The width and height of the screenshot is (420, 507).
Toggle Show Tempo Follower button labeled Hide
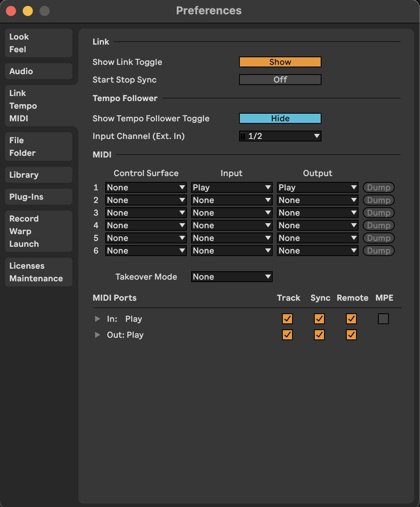coord(280,118)
